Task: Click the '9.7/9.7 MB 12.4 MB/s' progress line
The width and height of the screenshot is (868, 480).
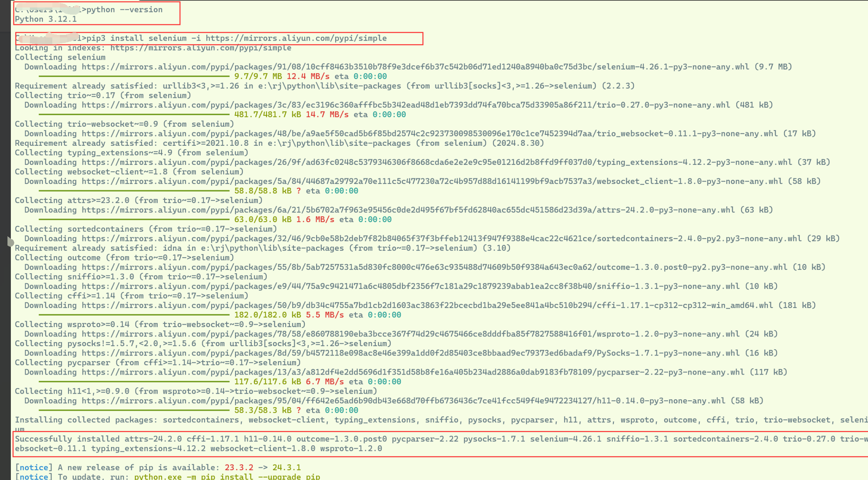Action: [x=213, y=76]
